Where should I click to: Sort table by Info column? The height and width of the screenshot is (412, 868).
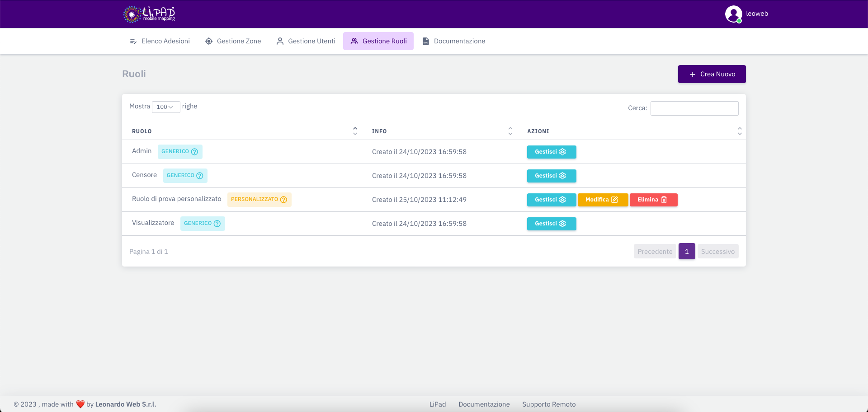click(510, 131)
